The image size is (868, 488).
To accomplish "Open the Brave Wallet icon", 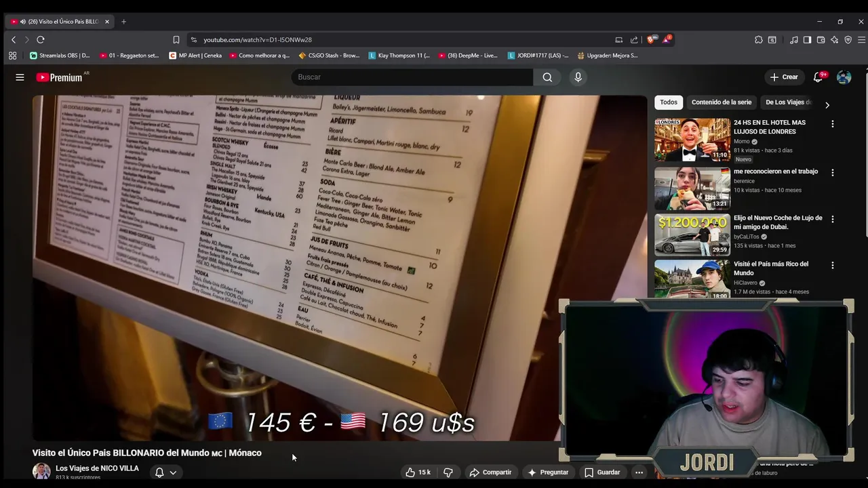I will 821,40.
